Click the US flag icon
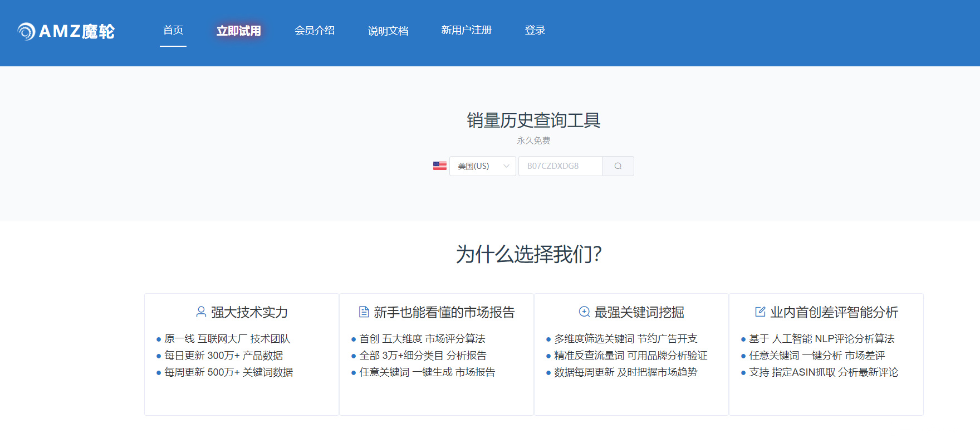Image resolution: width=980 pixels, height=447 pixels. pos(439,166)
